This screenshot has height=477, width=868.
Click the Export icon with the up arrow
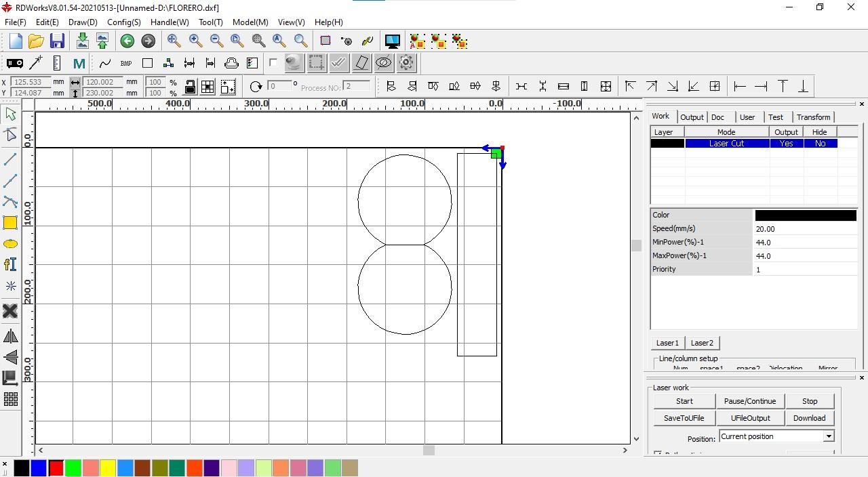pyautogui.click(x=102, y=41)
